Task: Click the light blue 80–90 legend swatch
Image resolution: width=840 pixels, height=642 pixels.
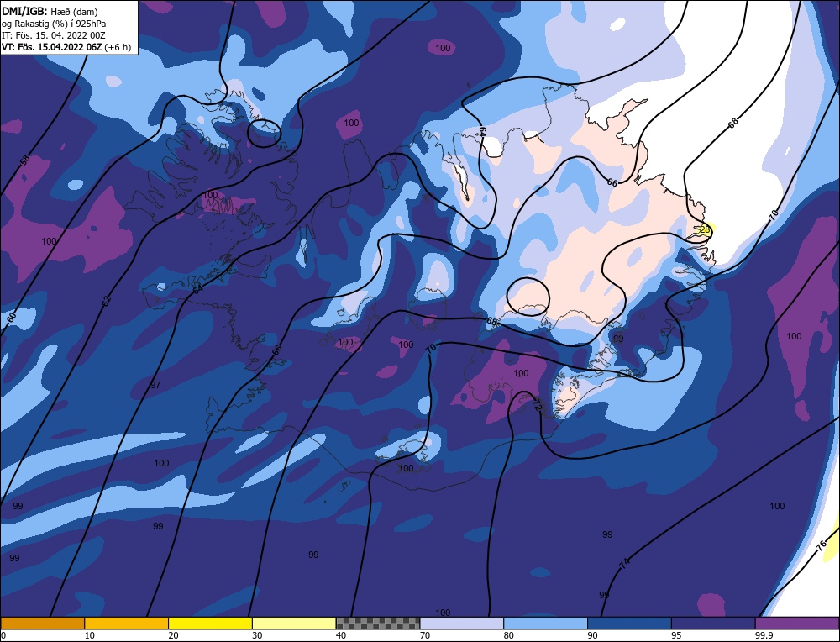Action: 545,624
